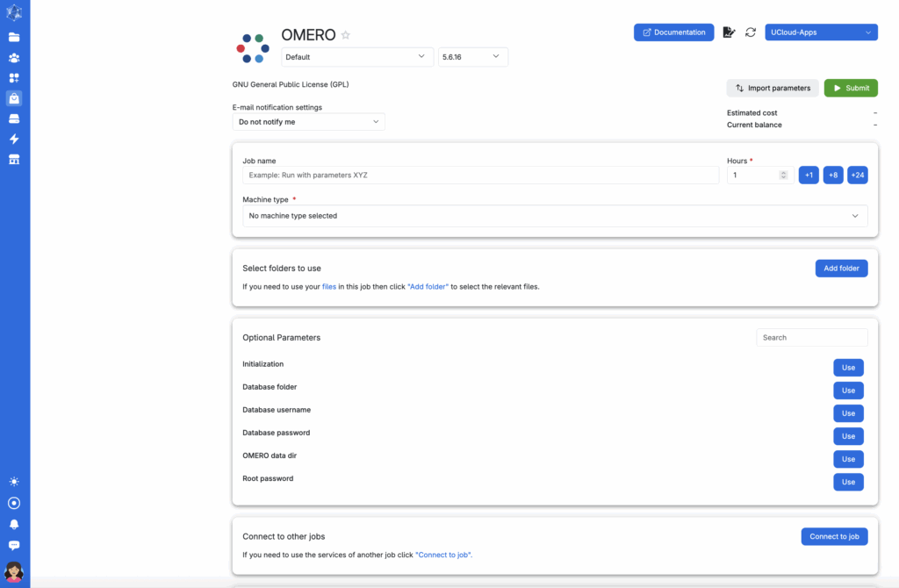Click the "Connect to job" inline link
The width and height of the screenshot is (899, 588).
(443, 555)
